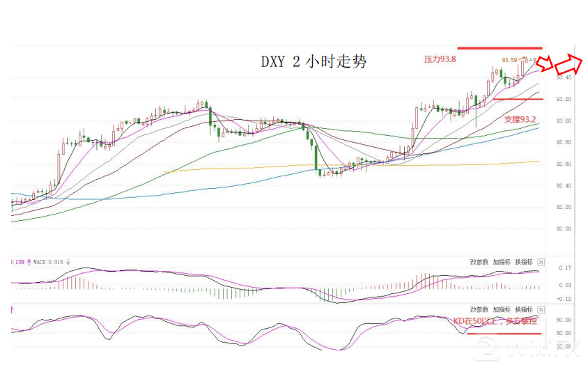The image size is (588, 372).
Task: Click 改参数 in the MACD panel
Action: click(479, 262)
